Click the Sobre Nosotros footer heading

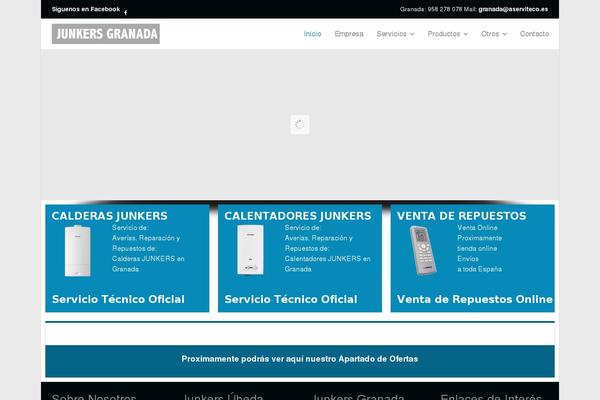tap(94, 397)
